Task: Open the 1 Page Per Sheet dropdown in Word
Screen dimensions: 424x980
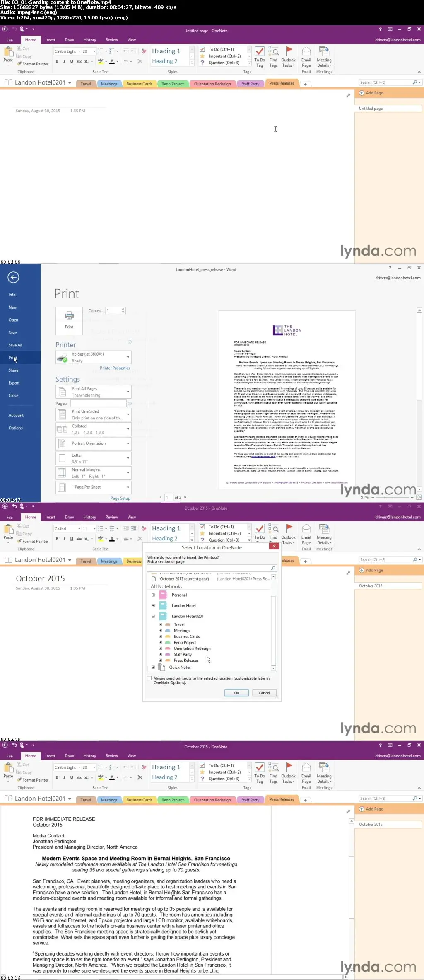Action: tap(94, 487)
